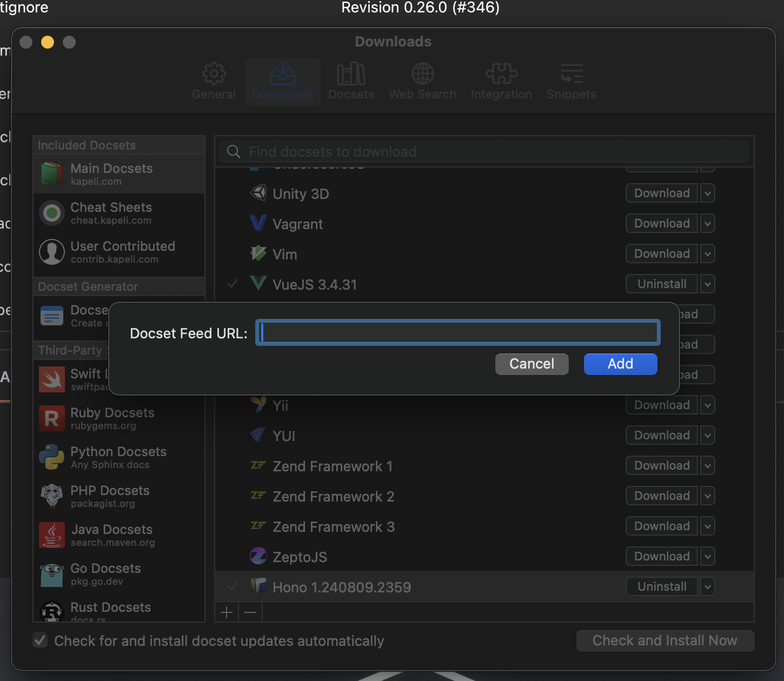Viewport: 784px width, 681px height.
Task: Cancel the Docset Feed URL dialog
Action: (x=531, y=364)
